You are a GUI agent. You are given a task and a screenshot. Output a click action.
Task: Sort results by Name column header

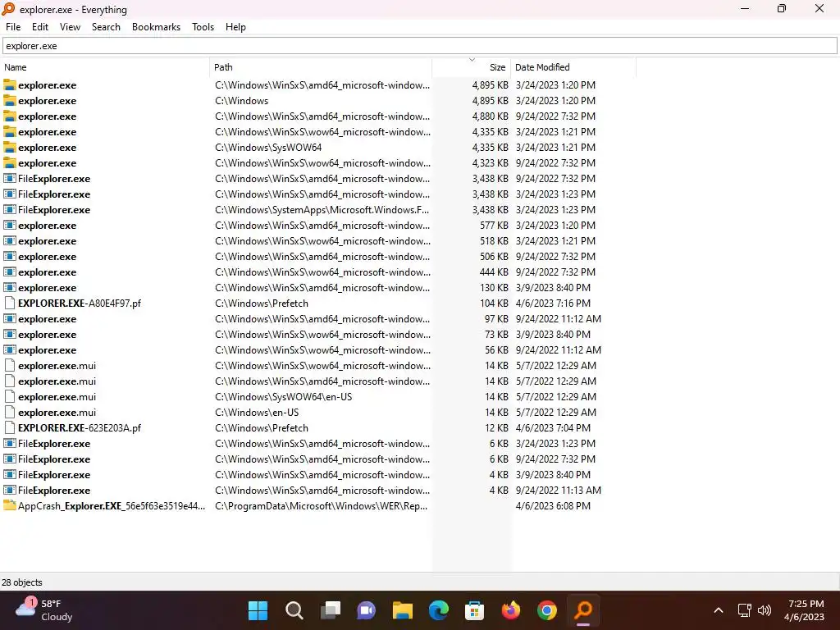click(105, 67)
